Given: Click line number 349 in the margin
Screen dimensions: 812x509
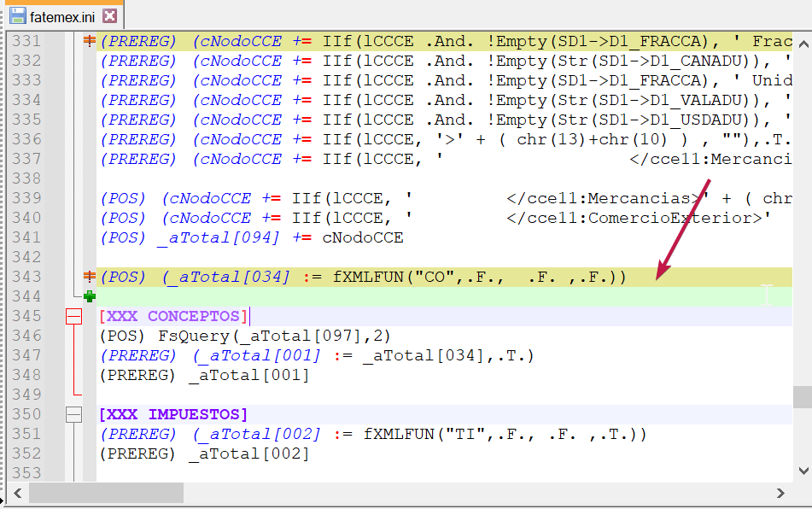Looking at the screenshot, I should [x=26, y=395].
